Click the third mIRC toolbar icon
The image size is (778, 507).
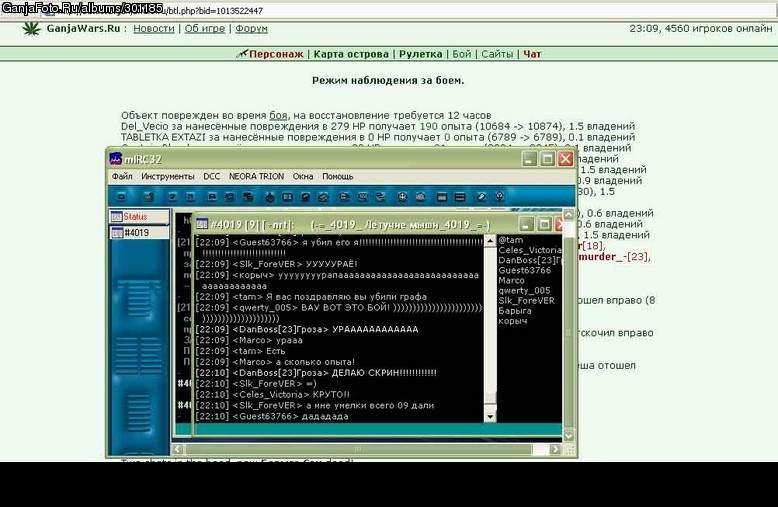[172, 197]
